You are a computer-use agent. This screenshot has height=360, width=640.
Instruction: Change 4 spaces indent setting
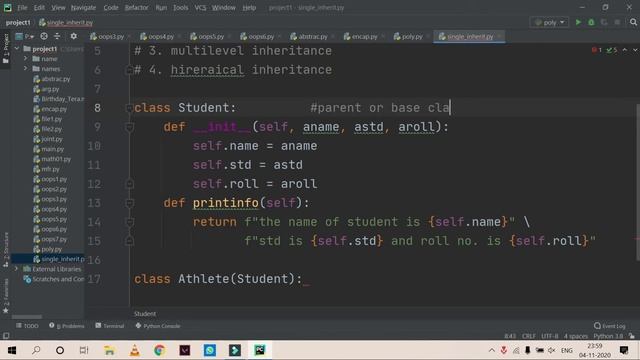(x=576, y=336)
